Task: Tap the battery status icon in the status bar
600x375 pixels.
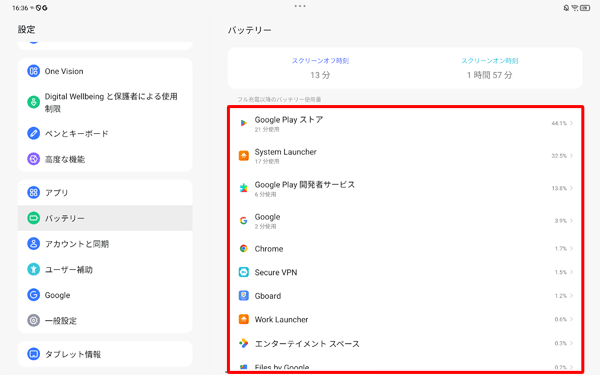Action: pyautogui.click(x=585, y=8)
